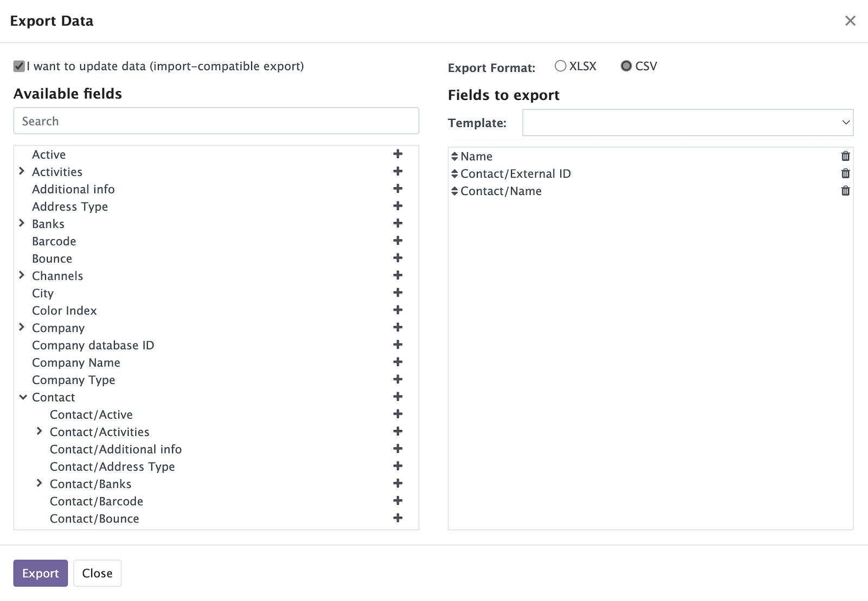The height and width of the screenshot is (601, 868).
Task: Collapse the Contact field tree
Action: point(23,397)
